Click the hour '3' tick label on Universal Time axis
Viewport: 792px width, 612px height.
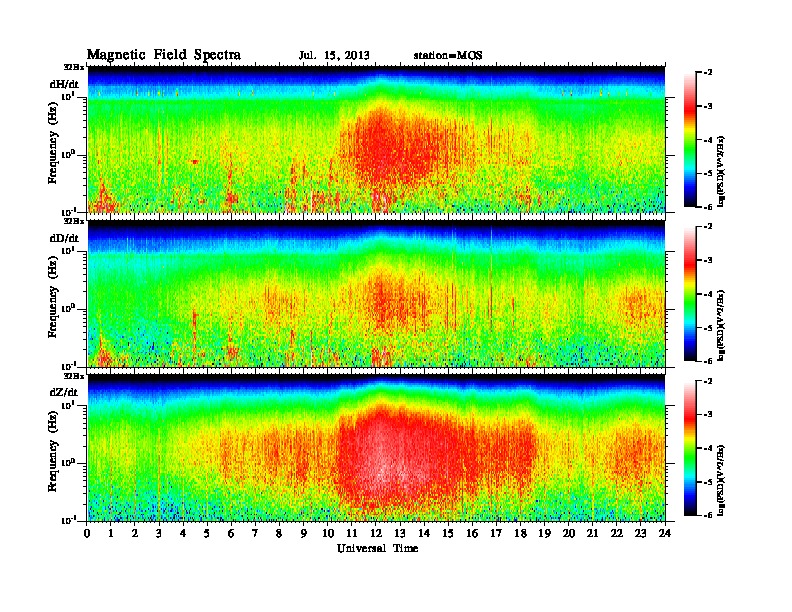(159, 534)
